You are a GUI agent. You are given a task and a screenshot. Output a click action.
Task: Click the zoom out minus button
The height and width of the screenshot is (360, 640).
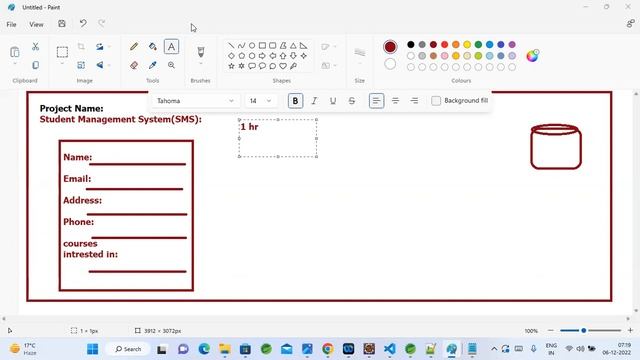(551, 330)
